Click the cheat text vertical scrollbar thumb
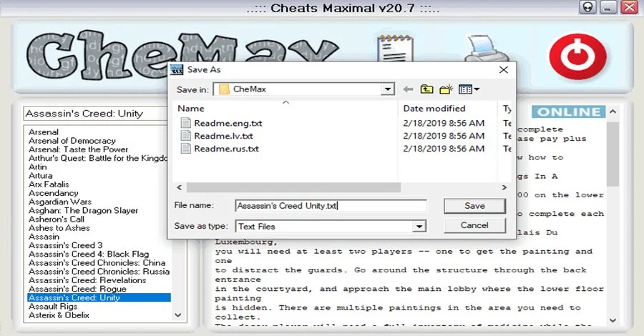644x336 pixels. (613, 154)
